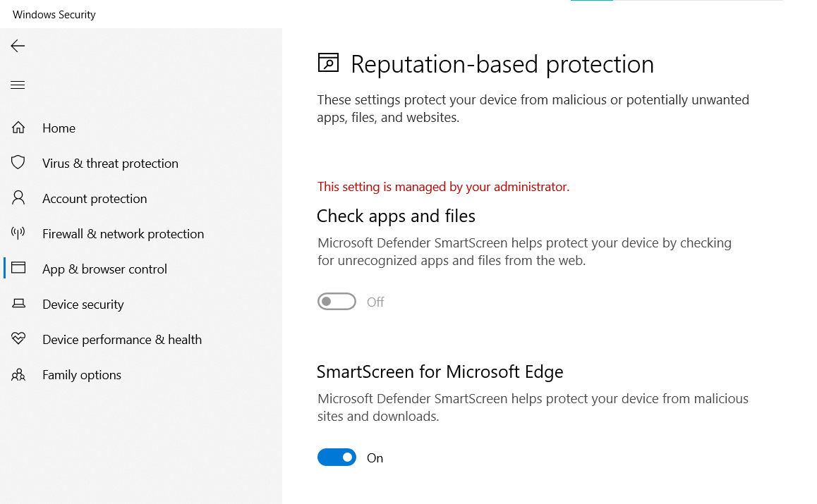Expand the hamburger navigation menu

click(x=18, y=85)
